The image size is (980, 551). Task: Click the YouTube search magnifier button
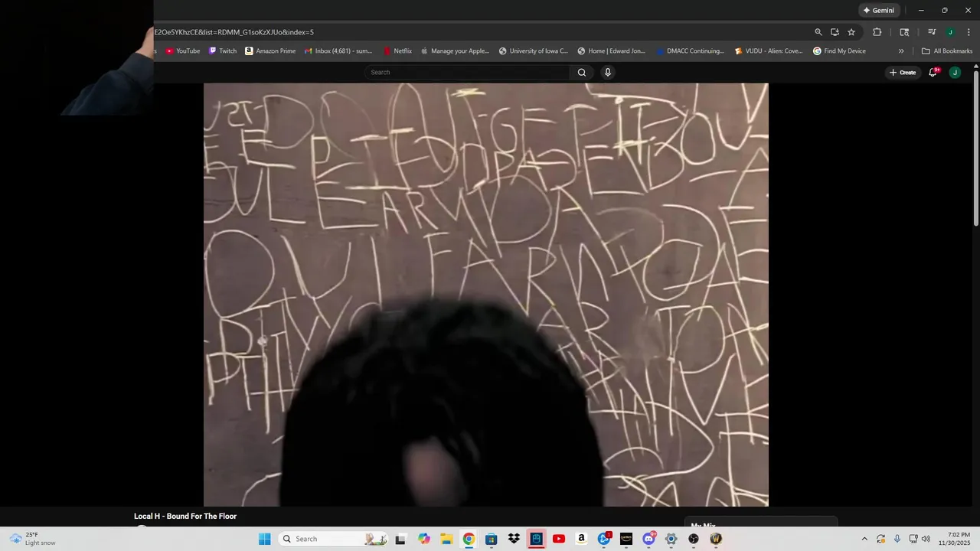pyautogui.click(x=582, y=73)
